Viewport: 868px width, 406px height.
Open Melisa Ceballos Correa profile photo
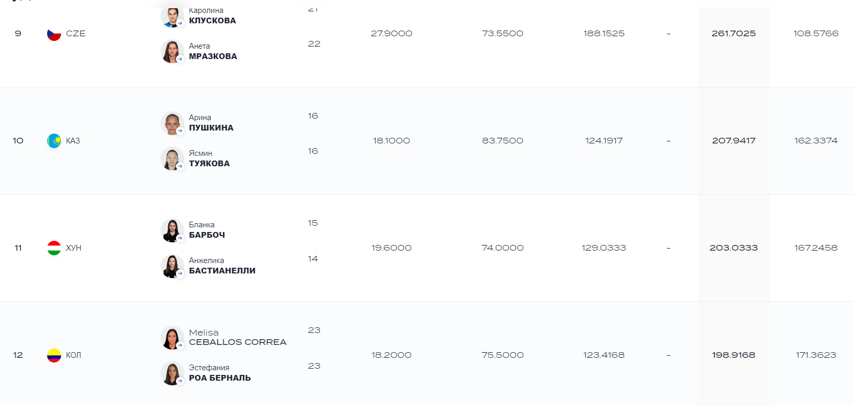pyautogui.click(x=172, y=338)
